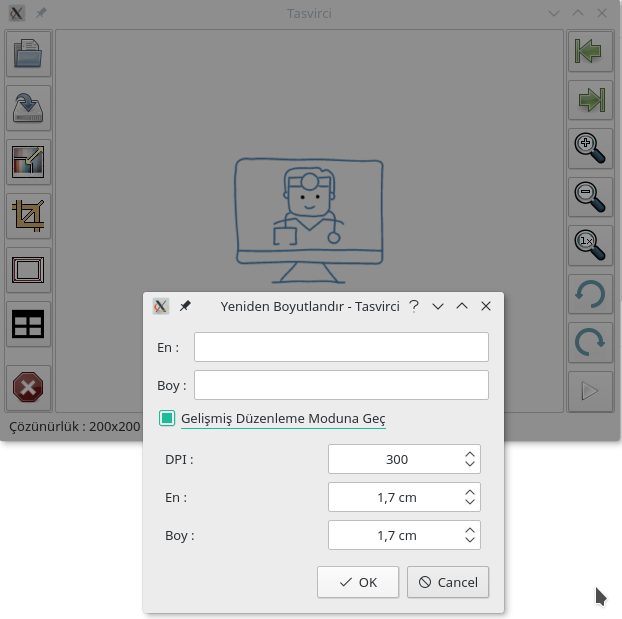Click the Cancel button
622x619 pixels.
448,582
